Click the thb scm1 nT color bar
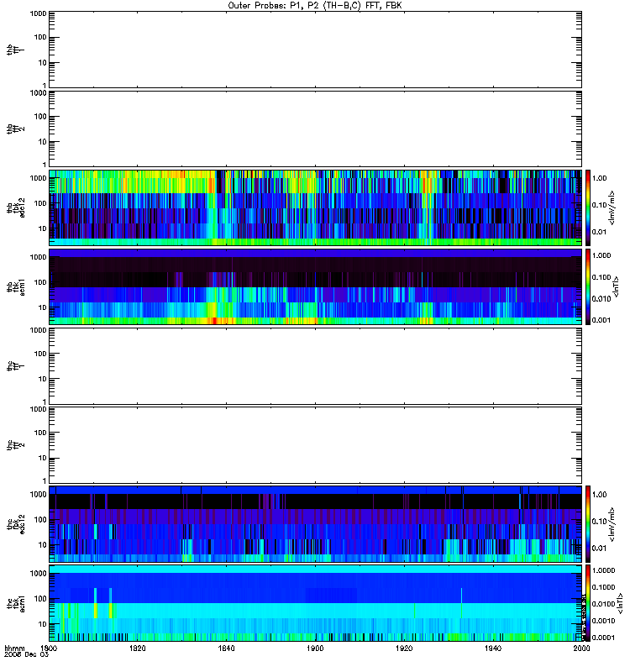The image size is (630, 672). point(588,286)
